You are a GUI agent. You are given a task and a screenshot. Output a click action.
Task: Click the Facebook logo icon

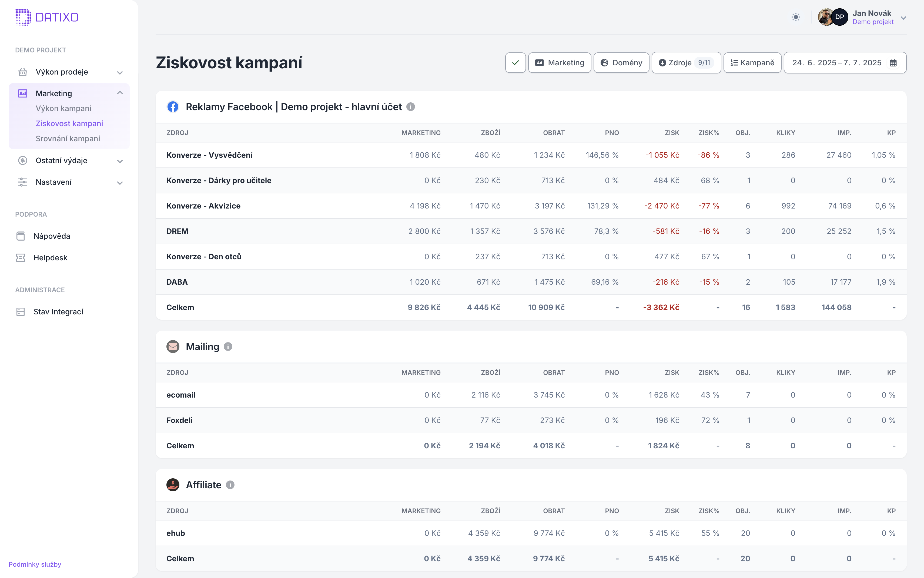pos(173,107)
